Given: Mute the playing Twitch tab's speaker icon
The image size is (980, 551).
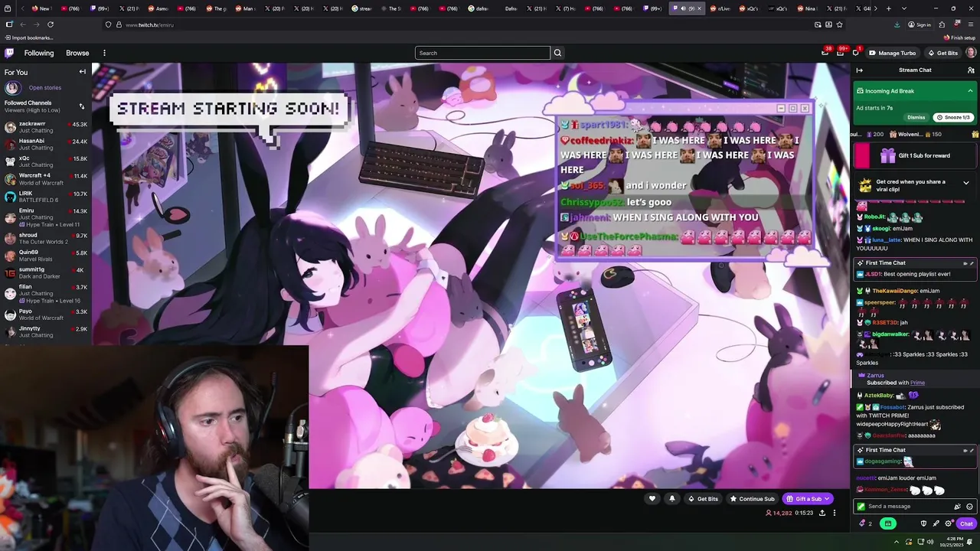Looking at the screenshot, I should click(x=683, y=8).
